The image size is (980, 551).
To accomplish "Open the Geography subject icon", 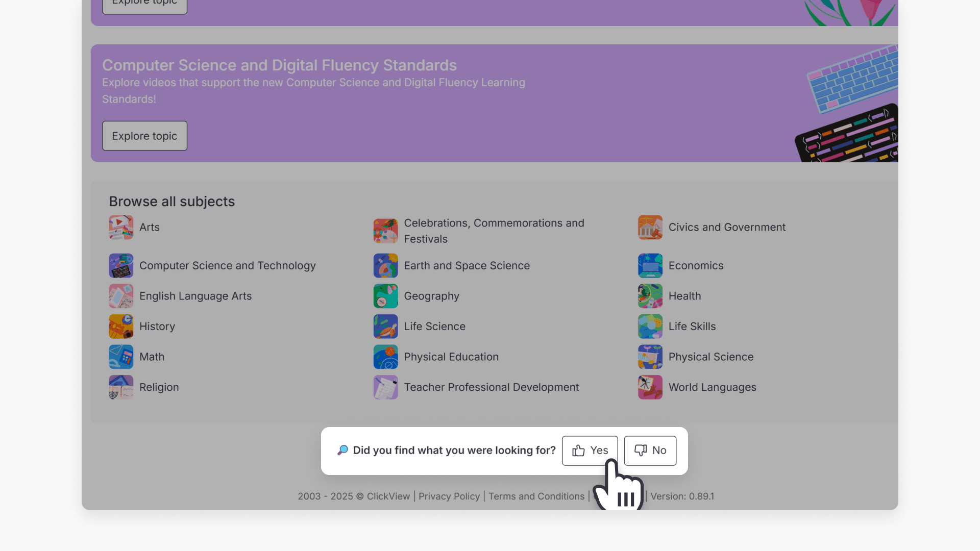I will pyautogui.click(x=385, y=296).
